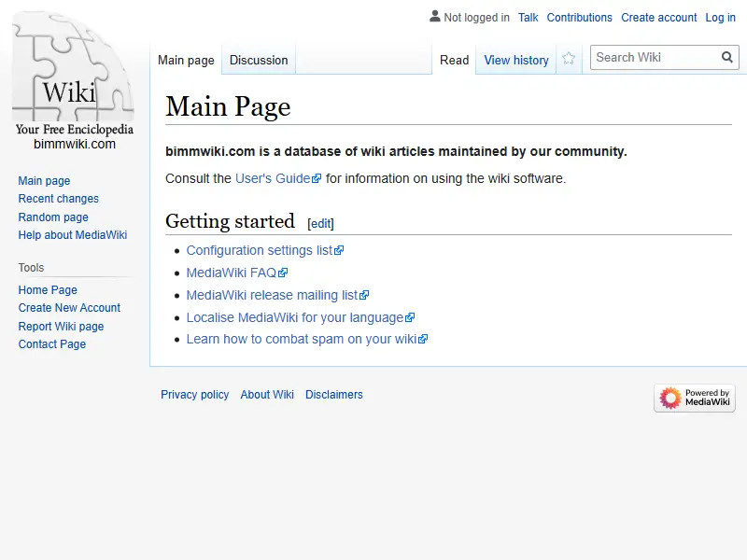Open the User's Guide link
747x560 pixels.
click(278, 178)
